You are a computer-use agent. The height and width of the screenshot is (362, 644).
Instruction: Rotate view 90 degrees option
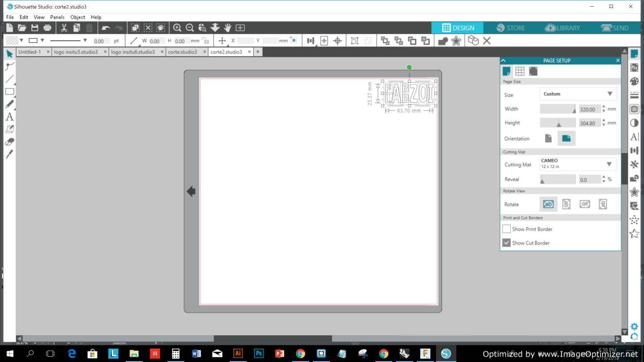[566, 204]
